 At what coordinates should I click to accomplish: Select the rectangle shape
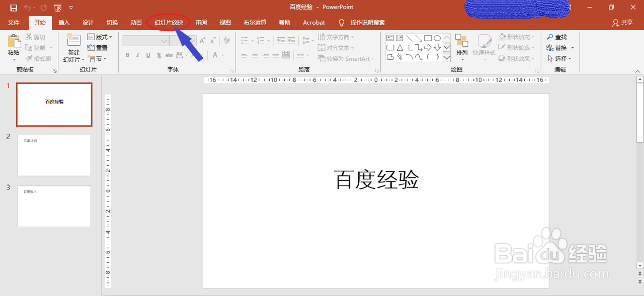(428, 38)
